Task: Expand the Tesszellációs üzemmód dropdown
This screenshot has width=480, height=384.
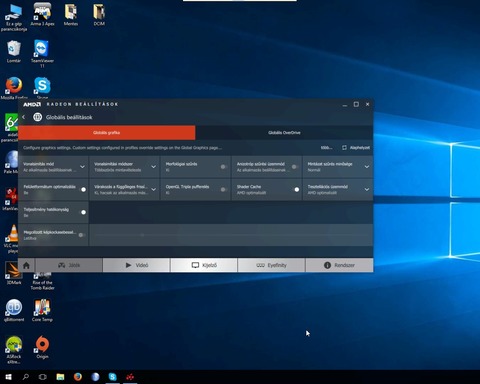Action: point(367,189)
